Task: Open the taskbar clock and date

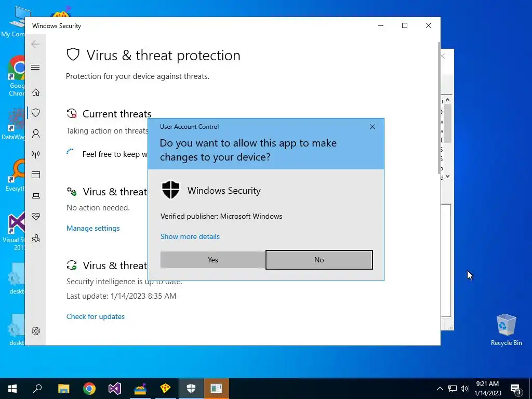Action: 487,389
